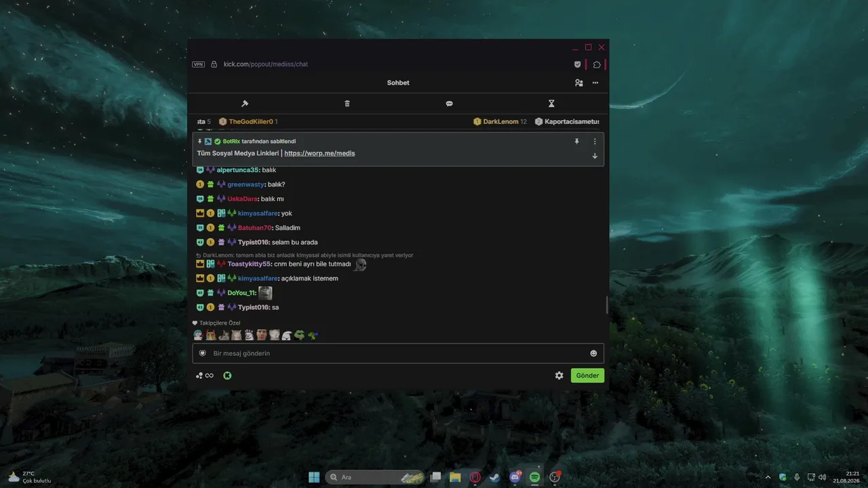Click the DarkLenom reply reference line
Screen dimensions: 868x488
[304, 256]
